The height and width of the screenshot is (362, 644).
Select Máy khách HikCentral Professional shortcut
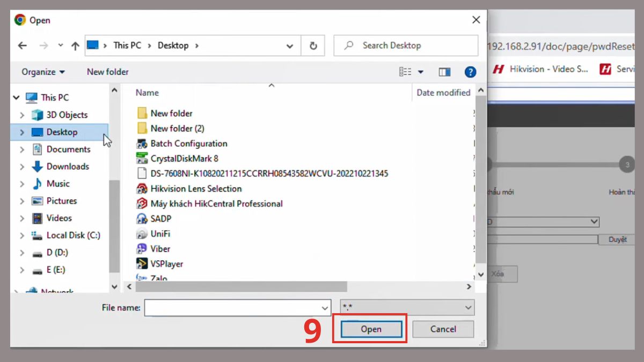216,203
